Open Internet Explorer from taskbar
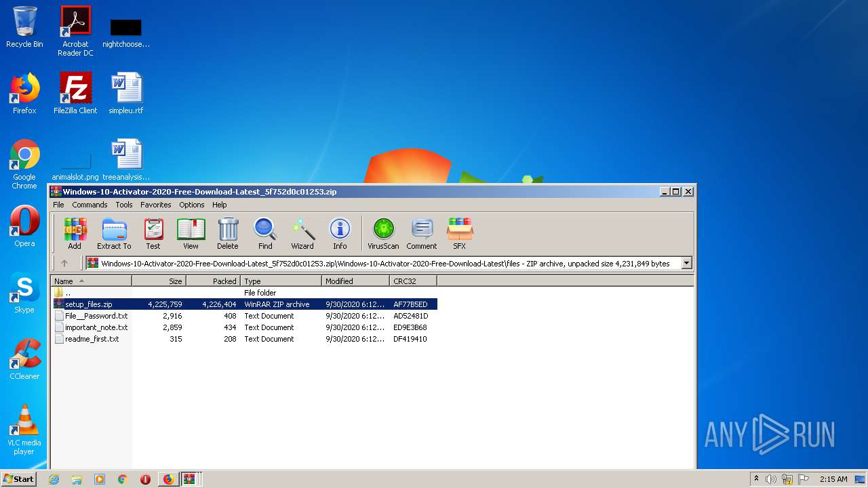 point(54,479)
